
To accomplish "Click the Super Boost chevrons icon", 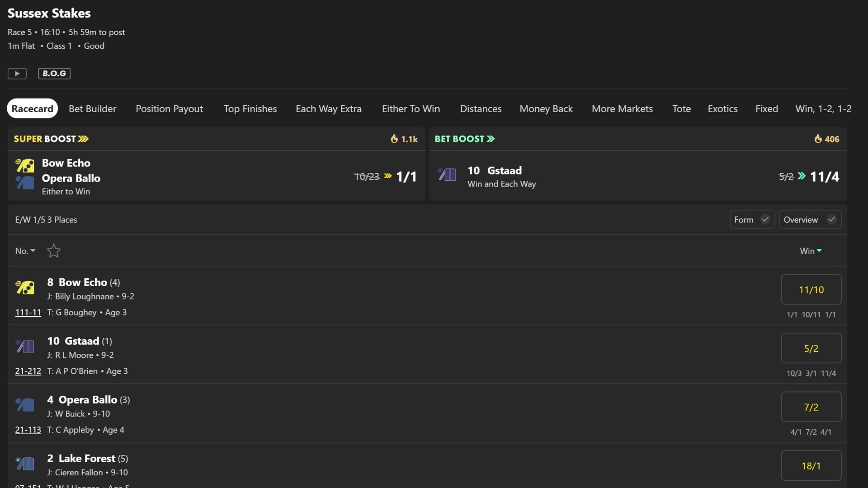I will [83, 139].
